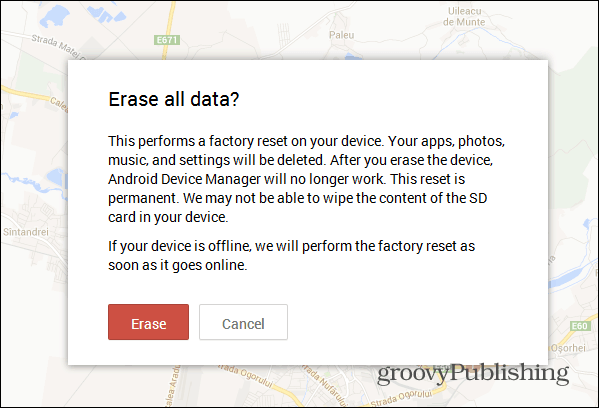This screenshot has height=408, width=599.
Task: Click the small blue pond below Paleu
Action: click(353, 57)
